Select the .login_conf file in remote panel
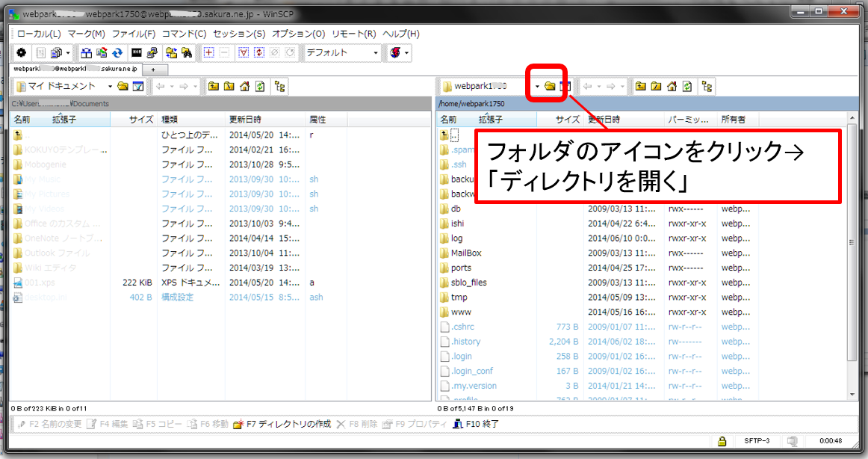The width and height of the screenshot is (868, 459). (471, 371)
